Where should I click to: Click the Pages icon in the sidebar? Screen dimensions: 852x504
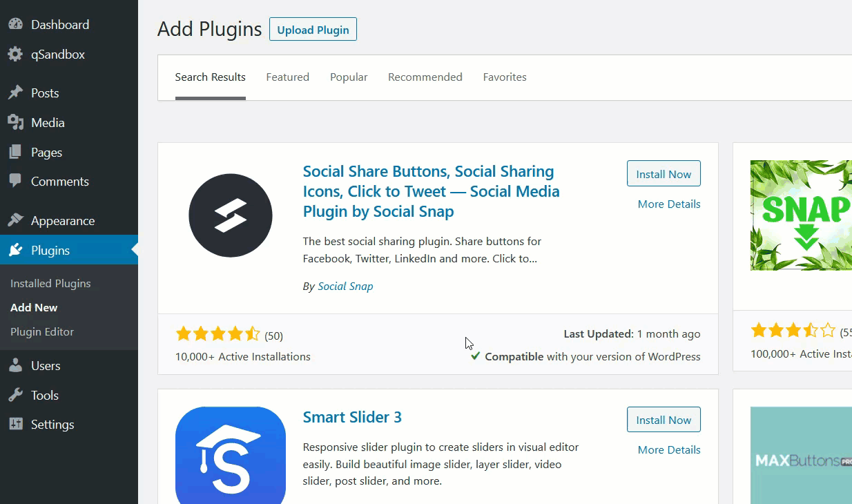(x=17, y=152)
